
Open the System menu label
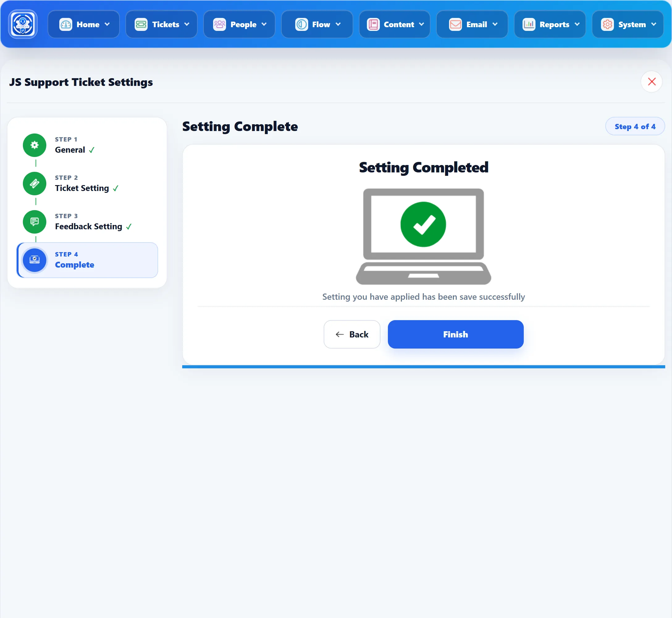632,25
